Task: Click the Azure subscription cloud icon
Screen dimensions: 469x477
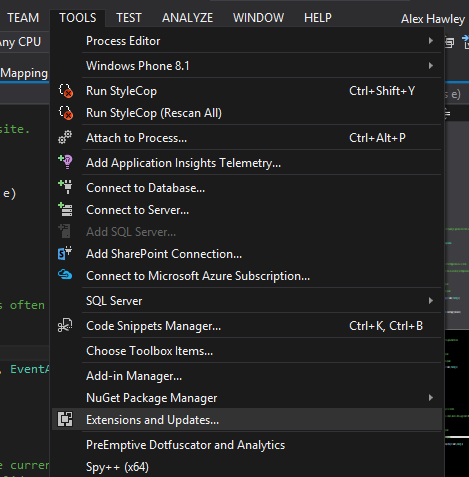Action: pyautogui.click(x=65, y=275)
